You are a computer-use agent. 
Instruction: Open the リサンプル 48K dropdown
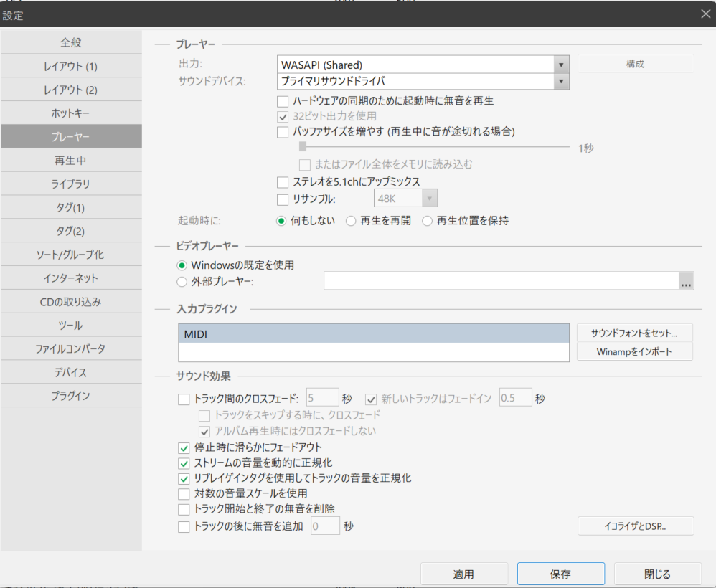430,199
